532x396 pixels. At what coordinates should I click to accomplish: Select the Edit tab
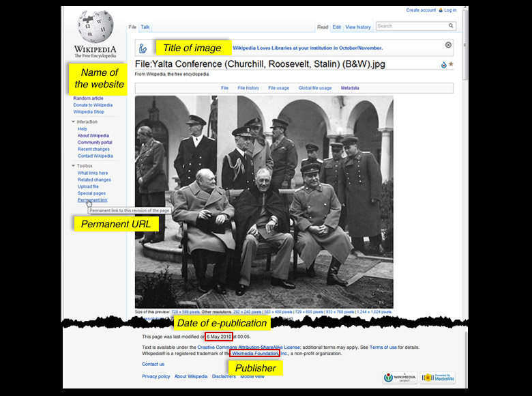tap(337, 27)
